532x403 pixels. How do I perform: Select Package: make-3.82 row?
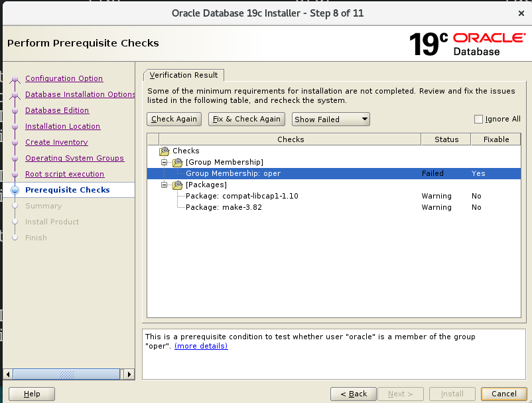(x=334, y=207)
